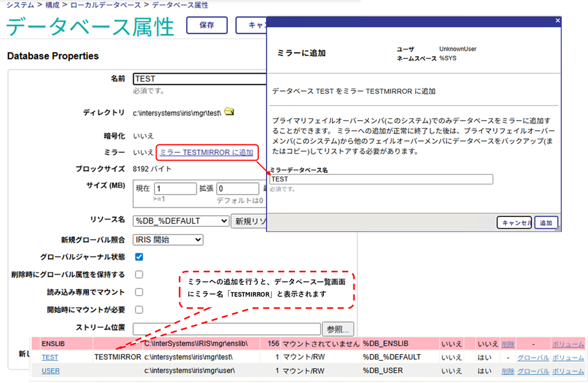Click the 名前 text field
The image size is (588, 383).
(199, 79)
